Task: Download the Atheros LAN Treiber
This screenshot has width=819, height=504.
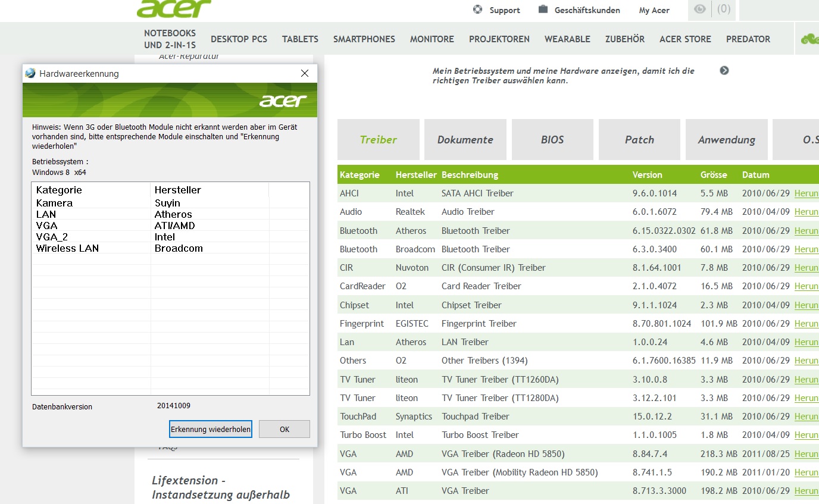Action: pos(807,342)
